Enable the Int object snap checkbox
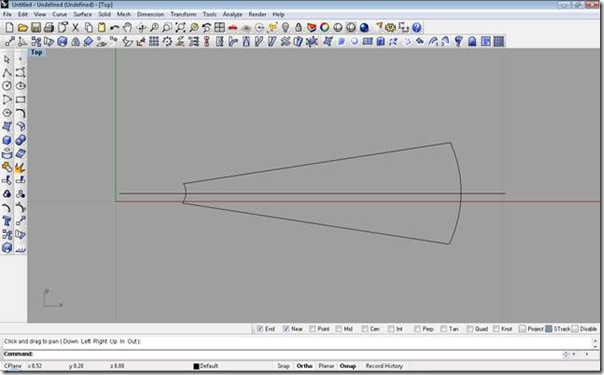Image resolution: width=604 pixels, height=375 pixels. pyautogui.click(x=391, y=329)
